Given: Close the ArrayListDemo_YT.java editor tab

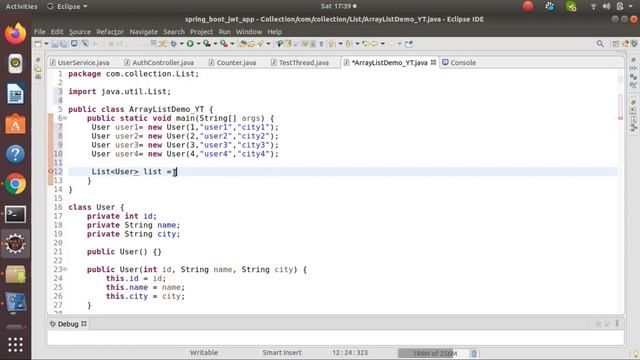Looking at the screenshot, I should click(x=433, y=62).
